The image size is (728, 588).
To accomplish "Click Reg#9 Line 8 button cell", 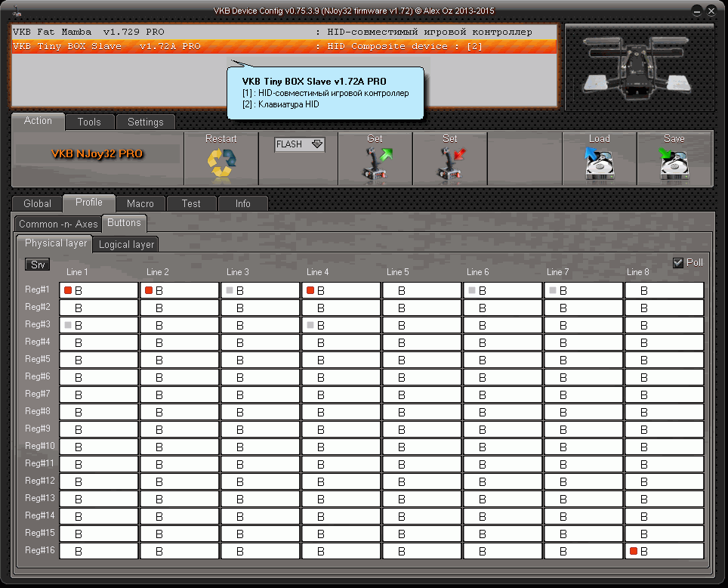I will [x=665, y=429].
